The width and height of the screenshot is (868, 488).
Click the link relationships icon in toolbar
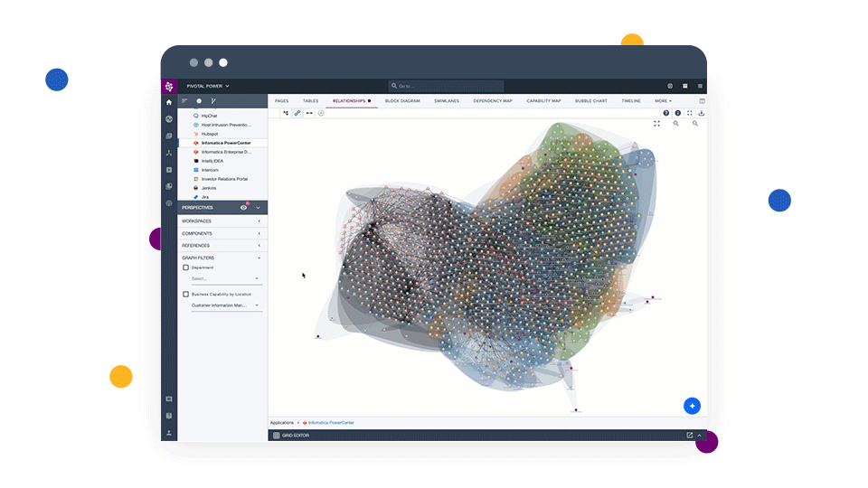click(297, 113)
